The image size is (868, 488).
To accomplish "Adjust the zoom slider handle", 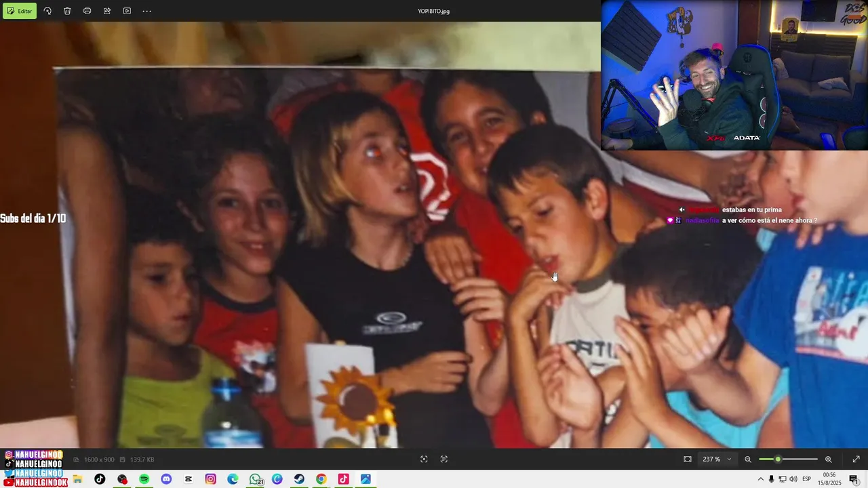I will (x=778, y=459).
